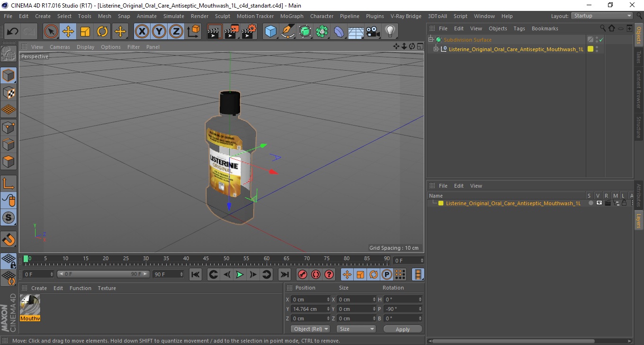This screenshot has width=644, height=345.
Task: Open the Size mode dropdown
Action: tap(356, 329)
